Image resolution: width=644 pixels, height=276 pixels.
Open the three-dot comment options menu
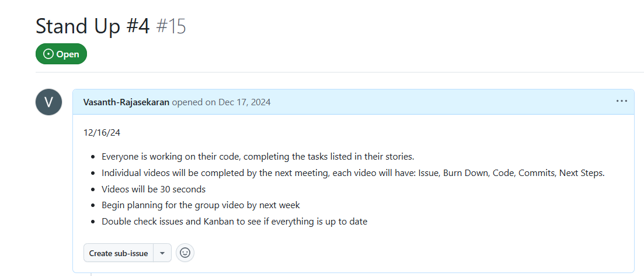pos(621,101)
